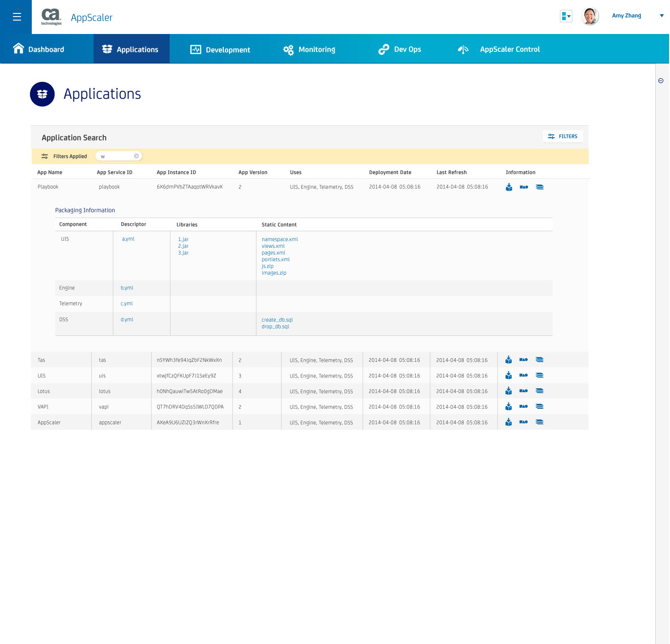Open the images.zip link
Screen dimensions: 670x644
[274, 273]
